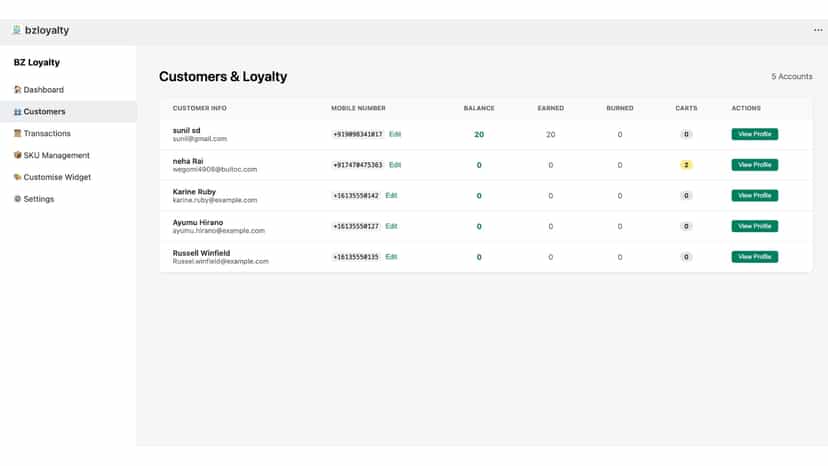828x466 pixels.
Task: Click ayumu.hirano@example.com email
Action: click(x=219, y=231)
